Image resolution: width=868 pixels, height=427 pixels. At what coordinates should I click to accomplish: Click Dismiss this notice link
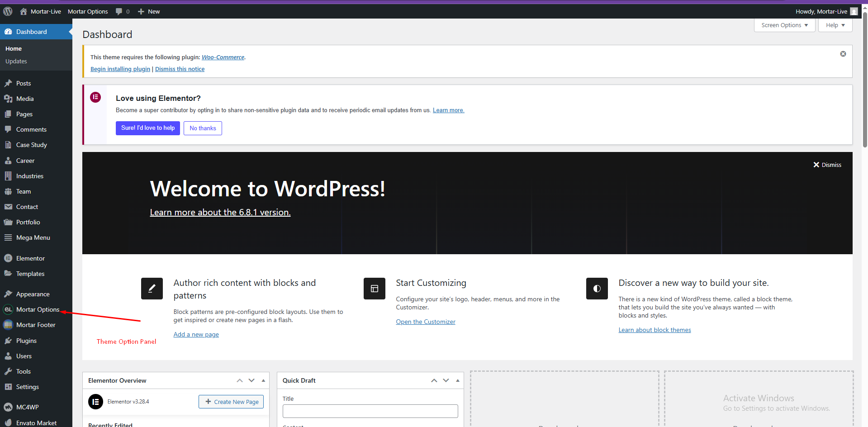tap(180, 69)
